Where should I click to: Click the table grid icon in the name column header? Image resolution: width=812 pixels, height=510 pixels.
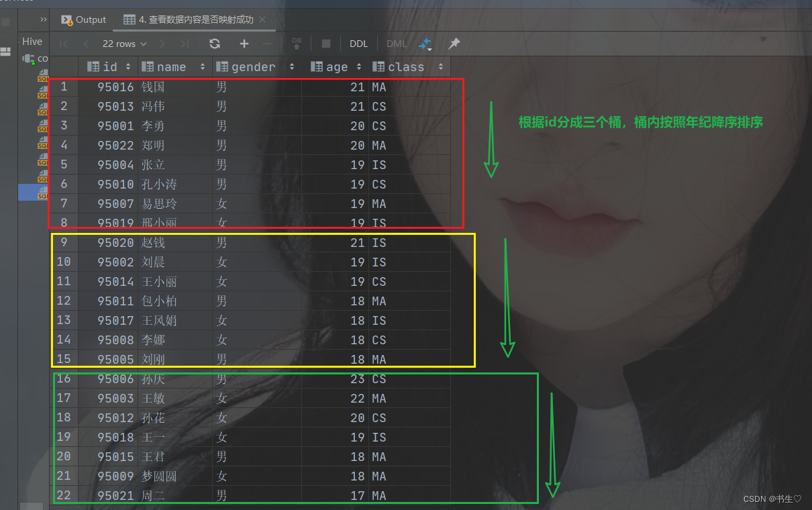coord(148,66)
